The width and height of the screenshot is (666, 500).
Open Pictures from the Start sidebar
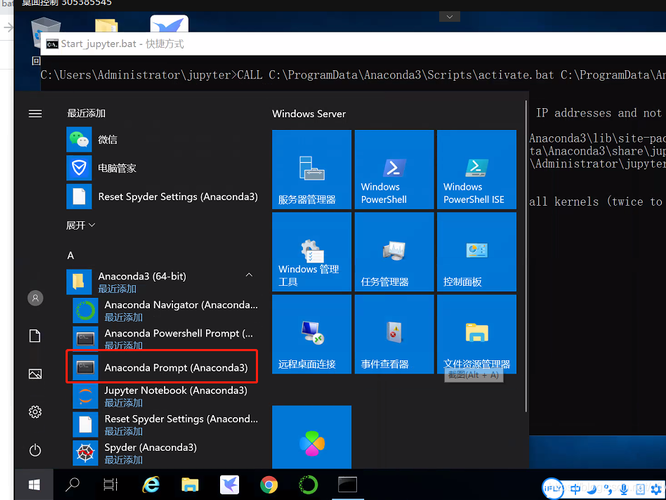coord(35,374)
